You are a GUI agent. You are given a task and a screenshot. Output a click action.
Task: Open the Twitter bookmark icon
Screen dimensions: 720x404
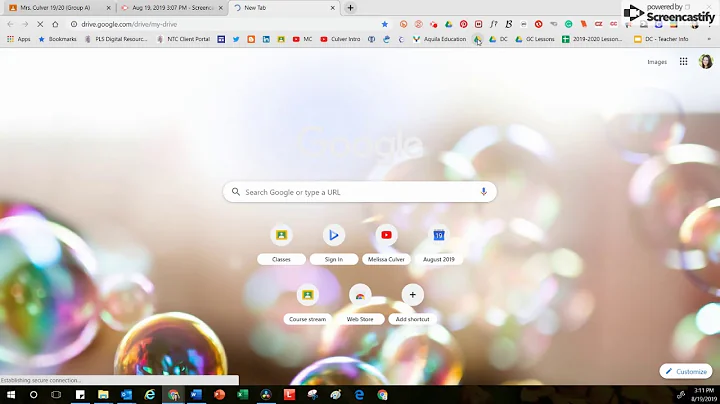coord(236,39)
